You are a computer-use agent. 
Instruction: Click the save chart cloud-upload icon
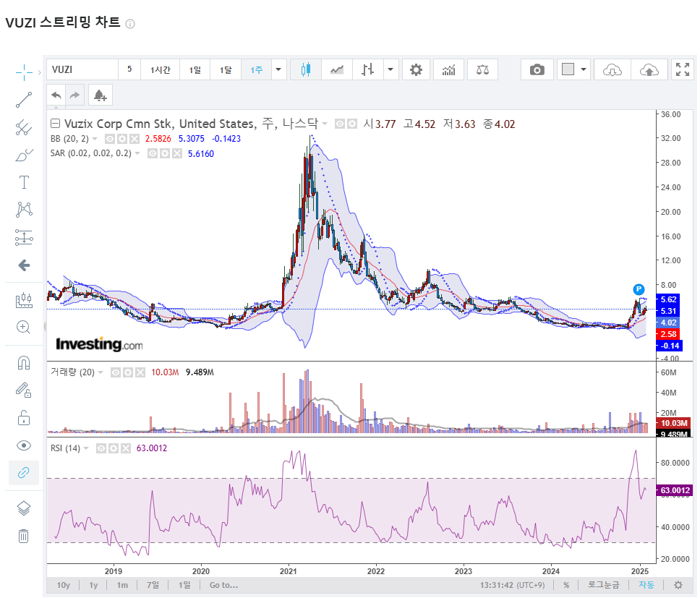[649, 69]
